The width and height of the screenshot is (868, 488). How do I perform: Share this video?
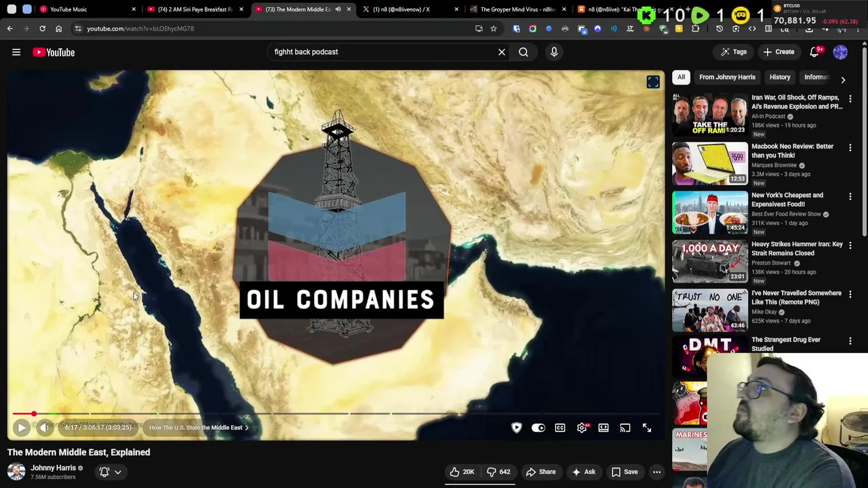coord(541,472)
